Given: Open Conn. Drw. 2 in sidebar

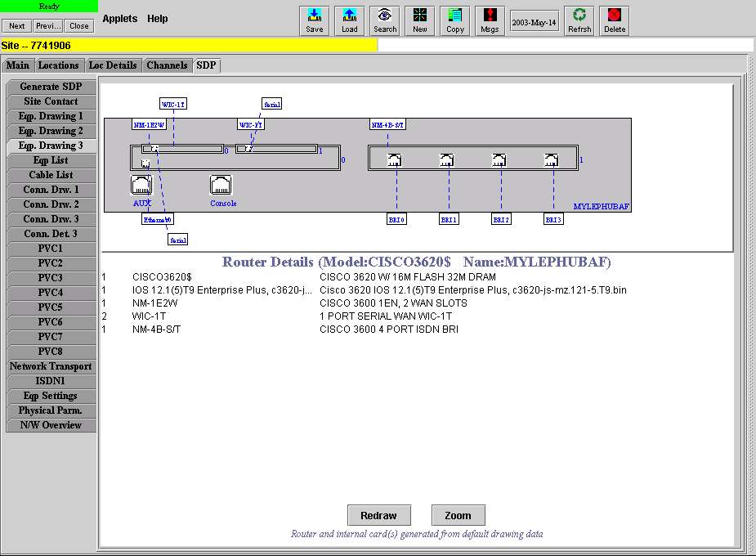Looking at the screenshot, I should tap(51, 204).
